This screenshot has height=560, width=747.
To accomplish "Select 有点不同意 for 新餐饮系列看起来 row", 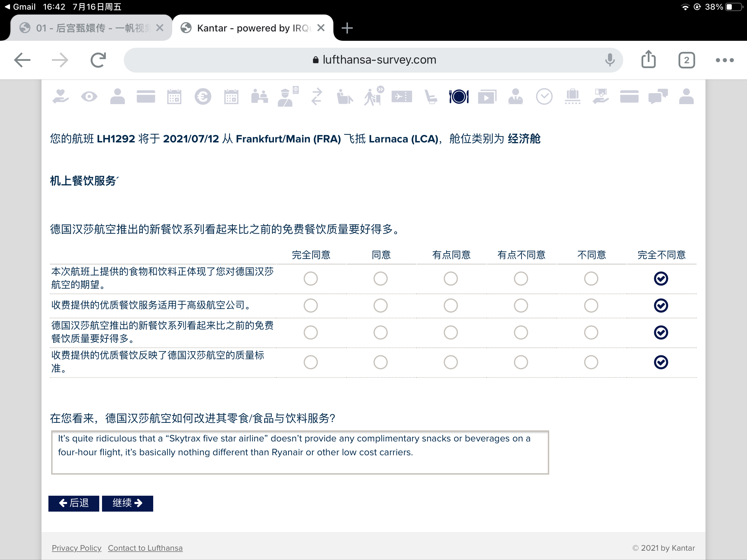I will click(521, 333).
